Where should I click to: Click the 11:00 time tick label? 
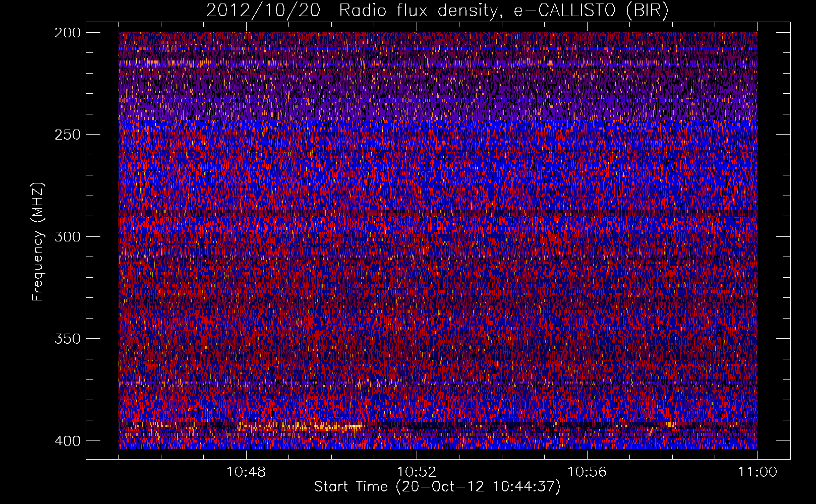pos(757,472)
